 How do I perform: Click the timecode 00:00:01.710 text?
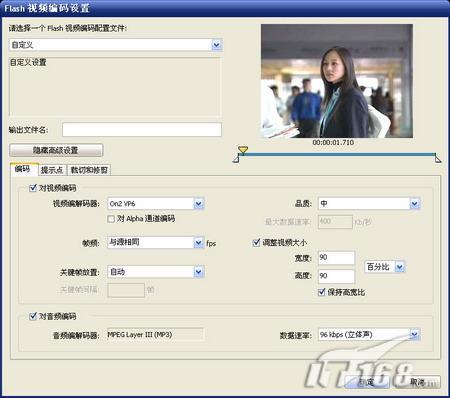pyautogui.click(x=333, y=143)
